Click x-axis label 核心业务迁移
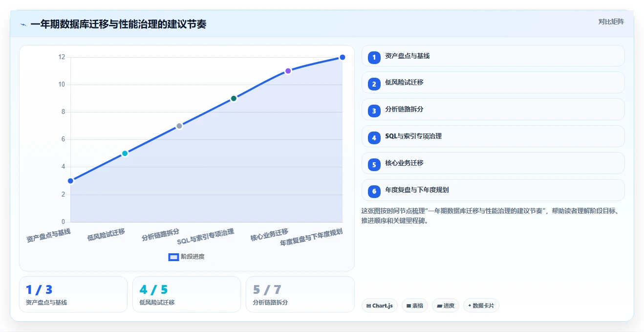The height and width of the screenshot is (332, 644). point(269,235)
